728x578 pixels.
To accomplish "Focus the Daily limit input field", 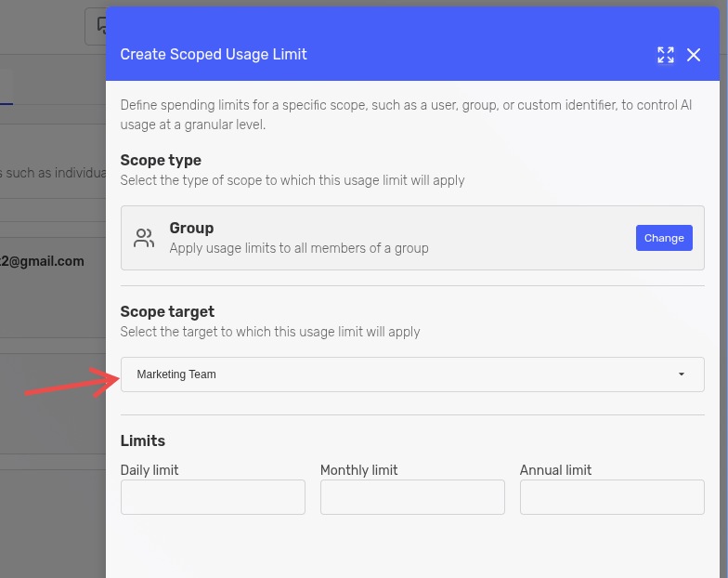I will (x=213, y=497).
